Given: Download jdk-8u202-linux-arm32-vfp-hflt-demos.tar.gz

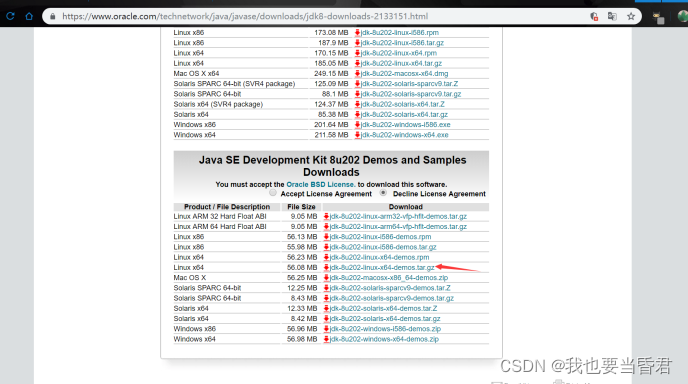Looking at the screenshot, I should tap(398, 216).
